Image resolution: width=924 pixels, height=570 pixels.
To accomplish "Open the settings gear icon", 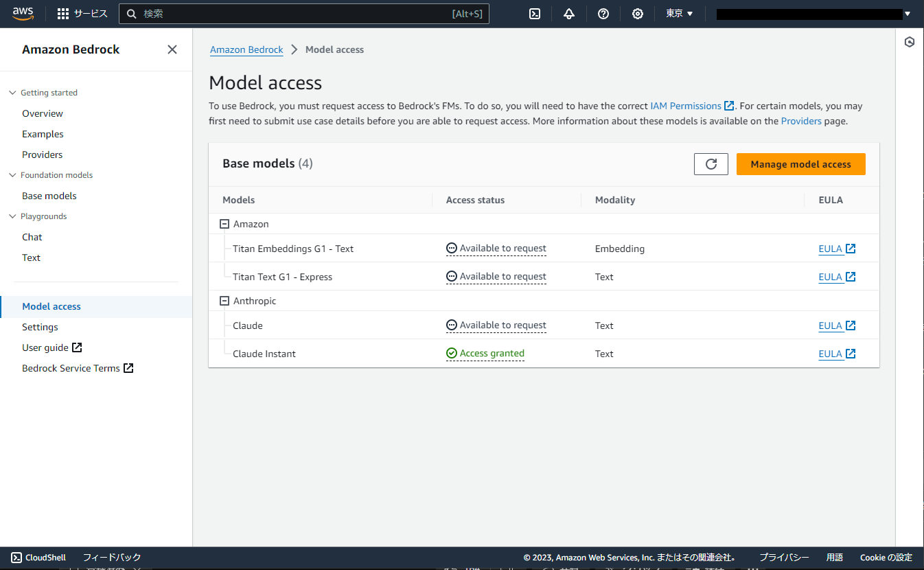I will pyautogui.click(x=638, y=14).
